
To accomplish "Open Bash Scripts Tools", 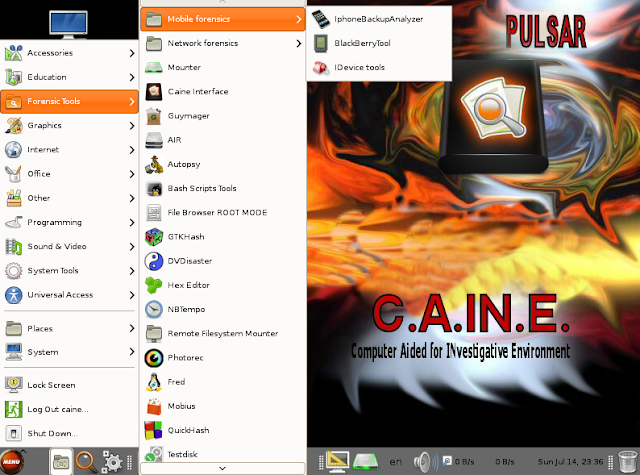I will point(222,188).
